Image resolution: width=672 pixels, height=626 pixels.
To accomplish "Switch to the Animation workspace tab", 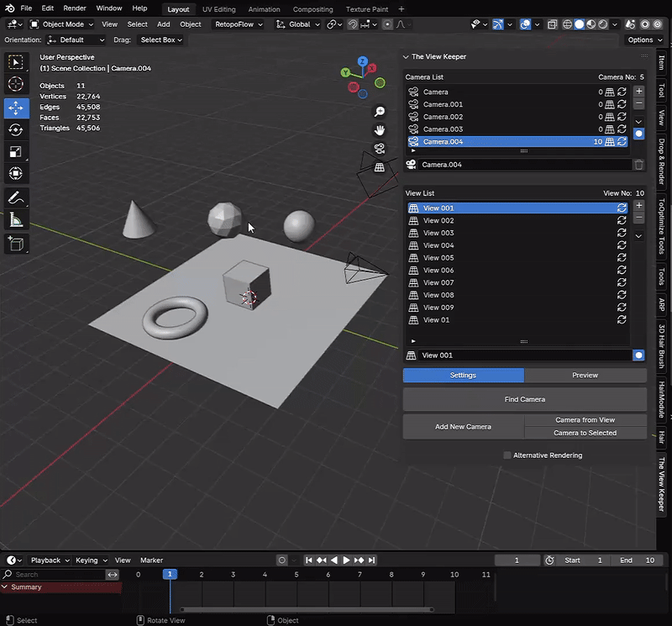I will 264,9.
